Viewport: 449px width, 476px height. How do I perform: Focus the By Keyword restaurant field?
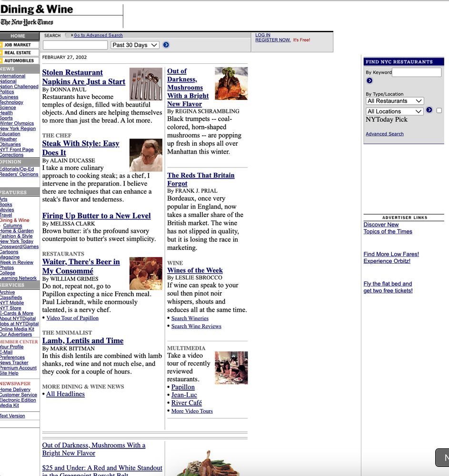coord(417,72)
